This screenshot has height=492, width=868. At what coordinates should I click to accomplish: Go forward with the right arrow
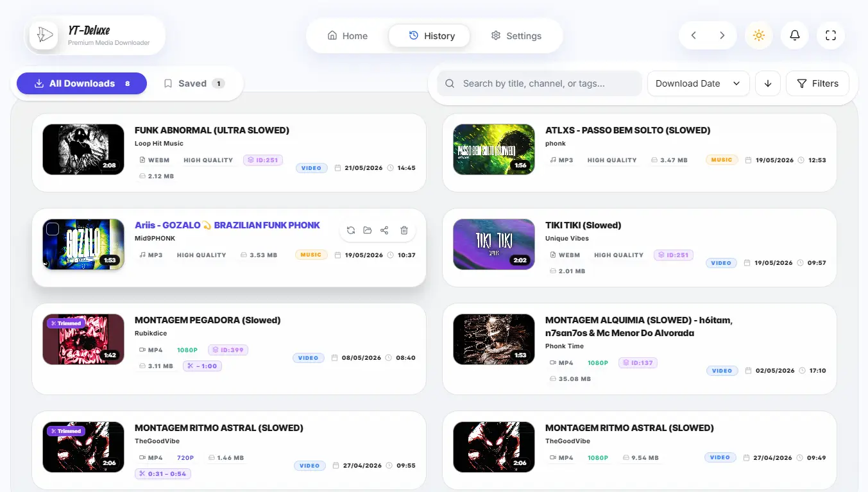coord(722,35)
